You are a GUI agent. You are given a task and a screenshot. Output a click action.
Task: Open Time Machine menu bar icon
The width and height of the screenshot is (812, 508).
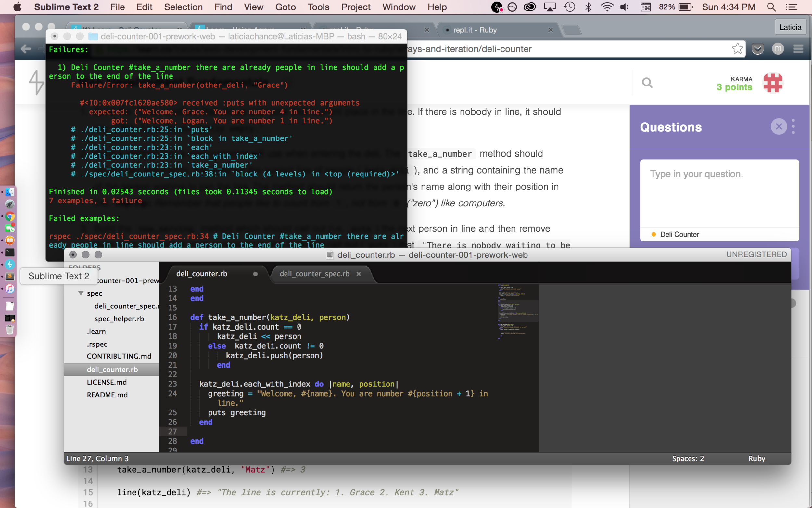coord(569,7)
